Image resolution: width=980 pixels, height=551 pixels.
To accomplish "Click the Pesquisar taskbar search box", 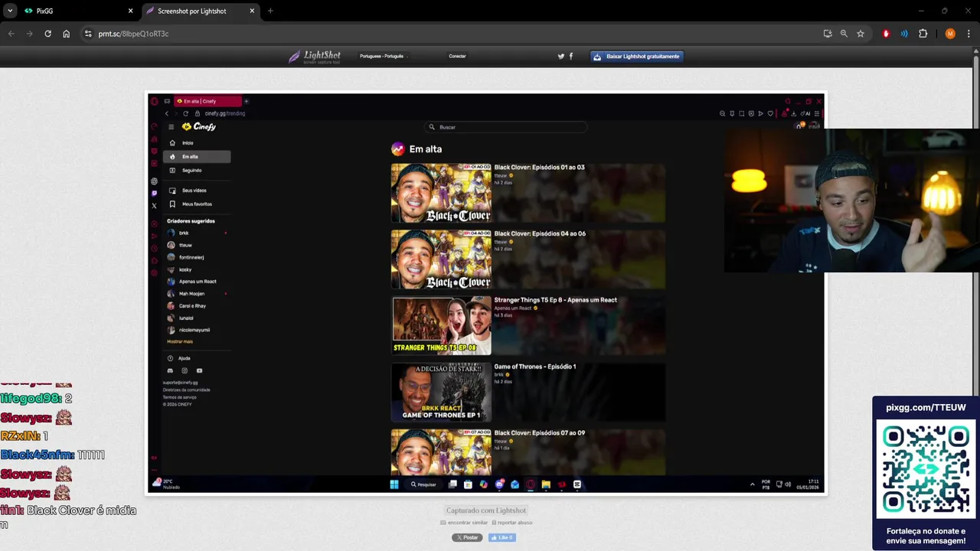I will click(423, 484).
